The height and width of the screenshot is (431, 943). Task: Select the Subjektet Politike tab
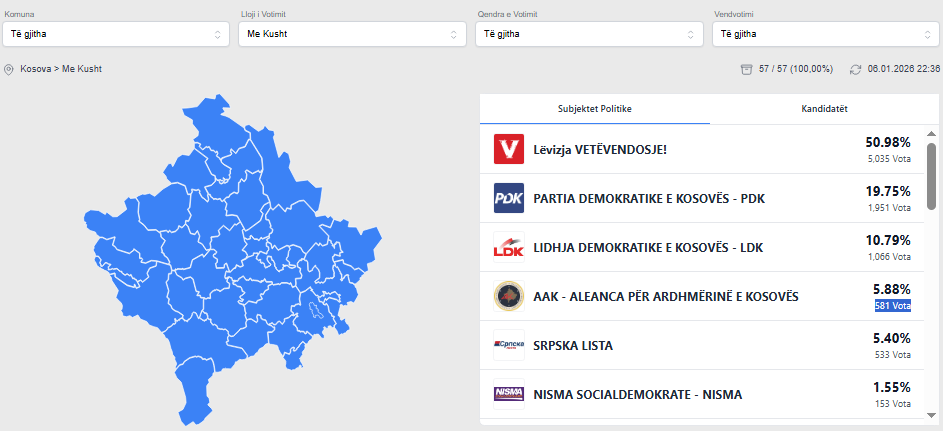[x=595, y=109]
